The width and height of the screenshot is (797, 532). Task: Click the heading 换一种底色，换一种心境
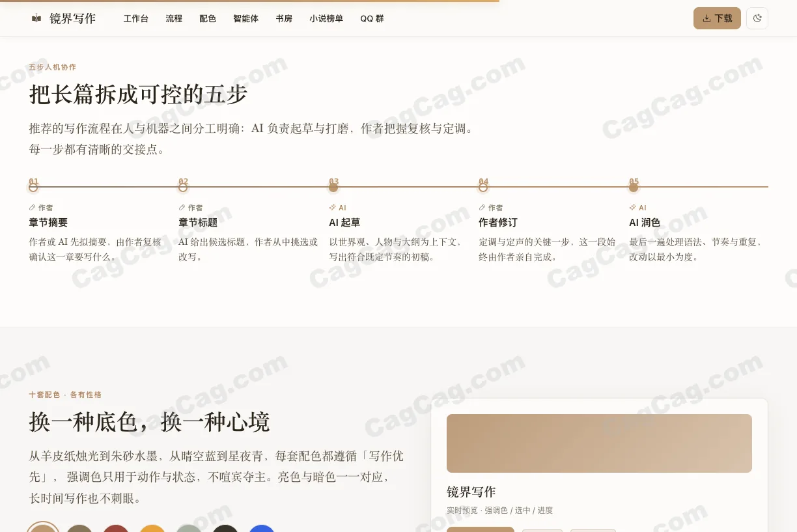(149, 422)
